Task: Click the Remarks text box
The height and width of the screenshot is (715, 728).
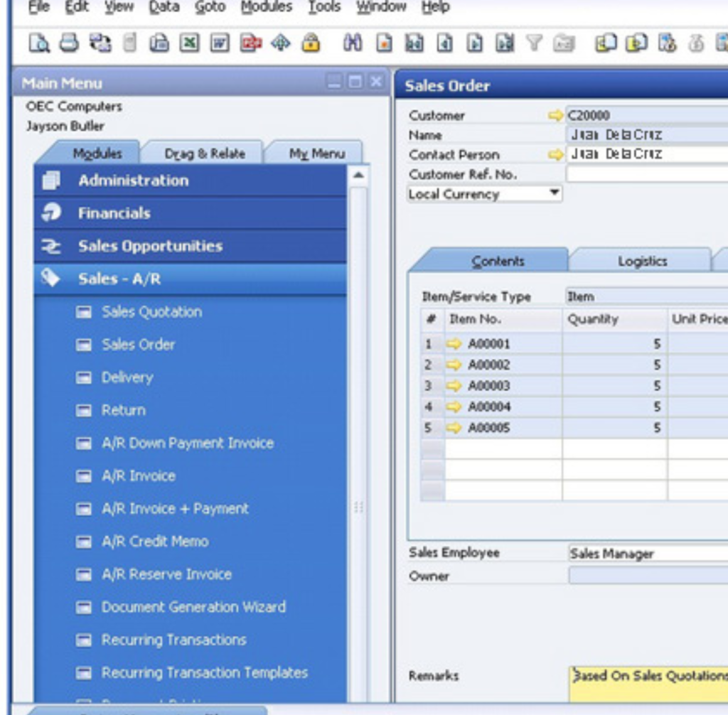Action: pos(648,685)
